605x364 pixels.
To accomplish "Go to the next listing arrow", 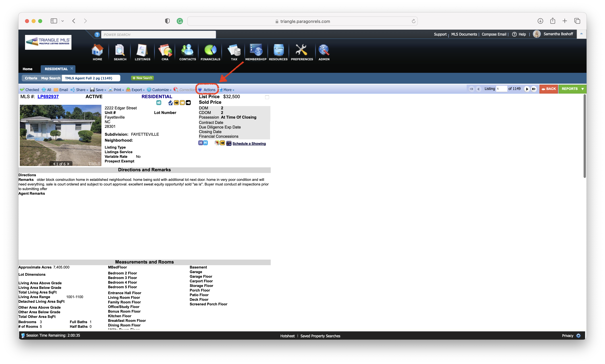I will click(527, 89).
